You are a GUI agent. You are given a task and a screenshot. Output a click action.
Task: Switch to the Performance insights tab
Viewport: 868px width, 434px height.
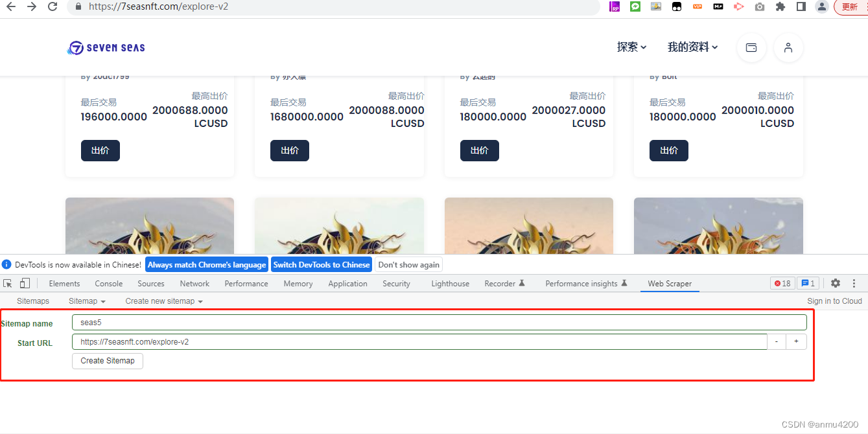(586, 284)
